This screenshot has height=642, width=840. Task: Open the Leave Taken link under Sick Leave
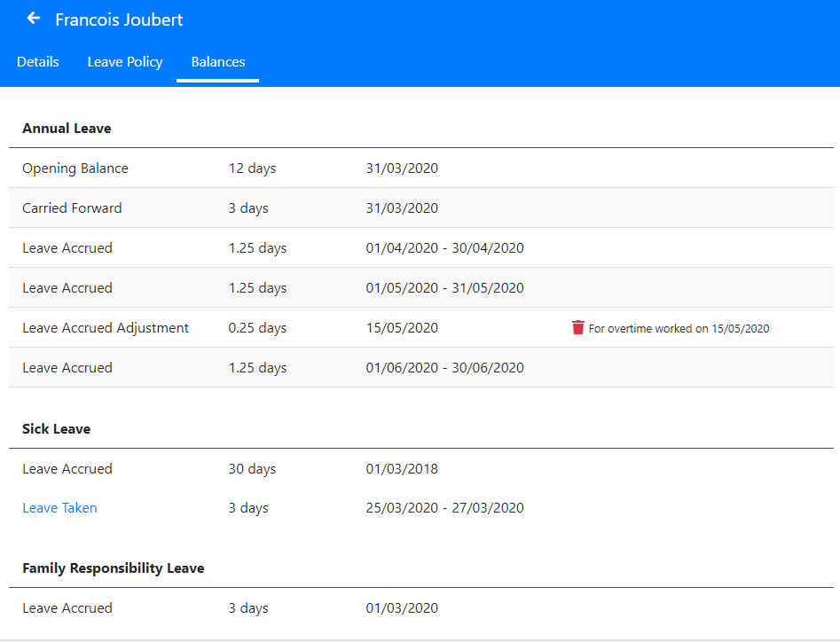point(59,508)
